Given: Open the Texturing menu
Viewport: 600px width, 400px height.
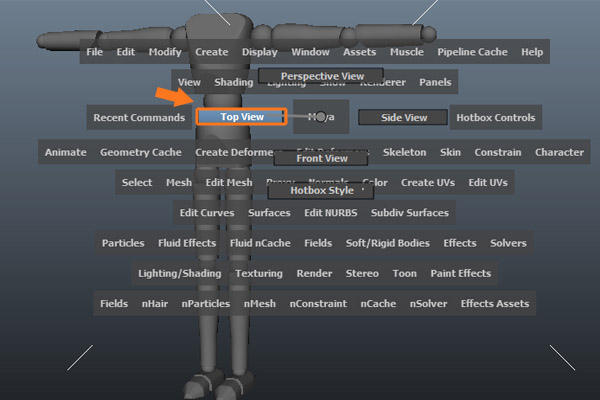Looking at the screenshot, I should pyautogui.click(x=259, y=273).
